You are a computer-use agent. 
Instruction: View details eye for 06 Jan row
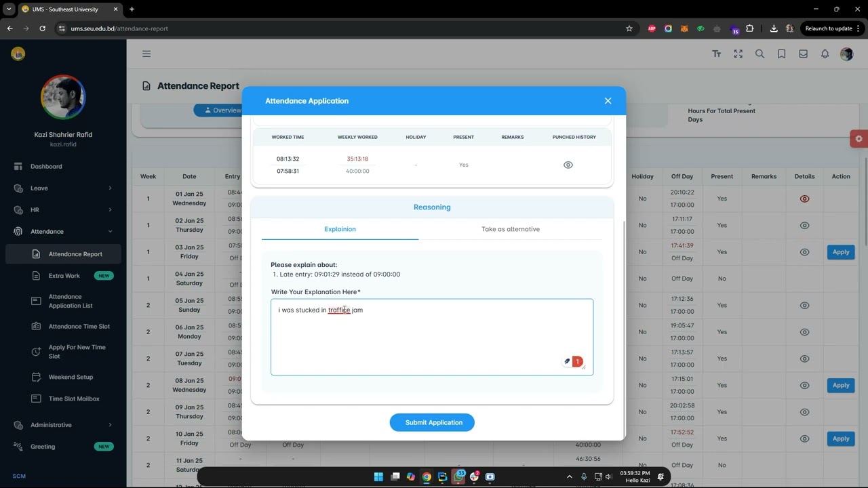[804, 332]
